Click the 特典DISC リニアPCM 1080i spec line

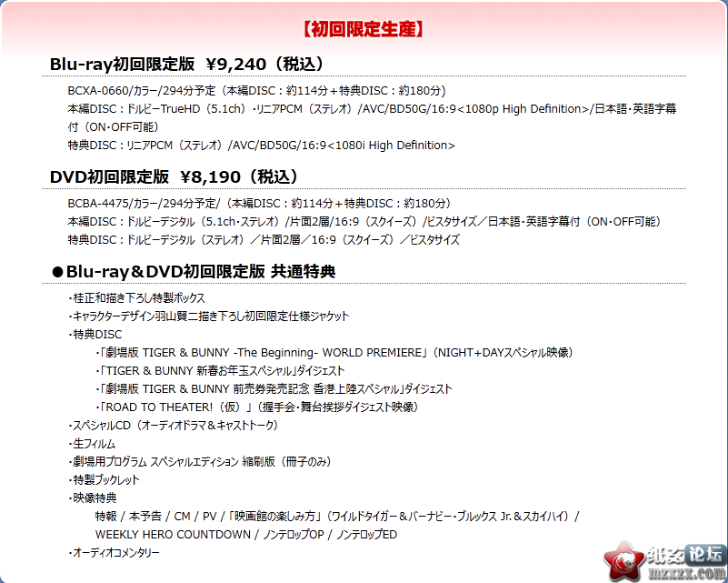(x=262, y=146)
